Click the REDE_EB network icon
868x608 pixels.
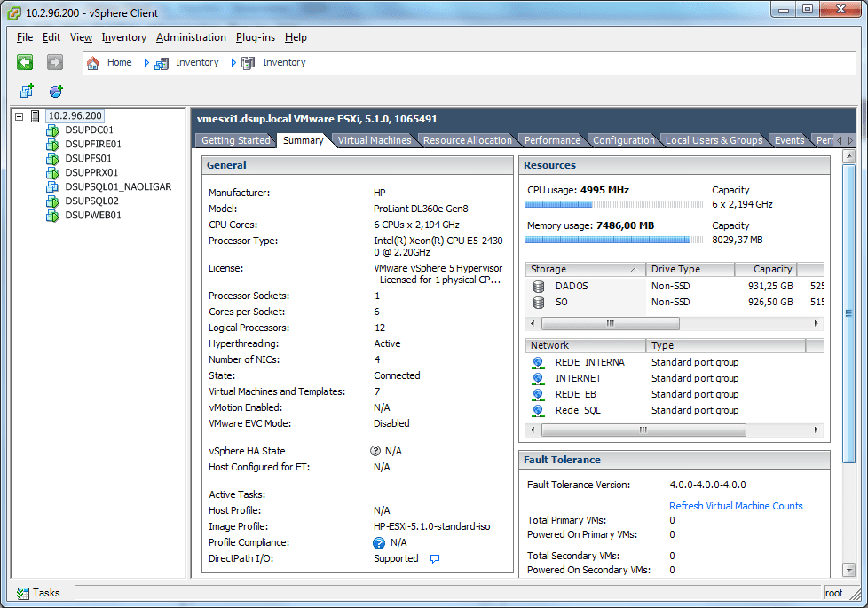538,395
